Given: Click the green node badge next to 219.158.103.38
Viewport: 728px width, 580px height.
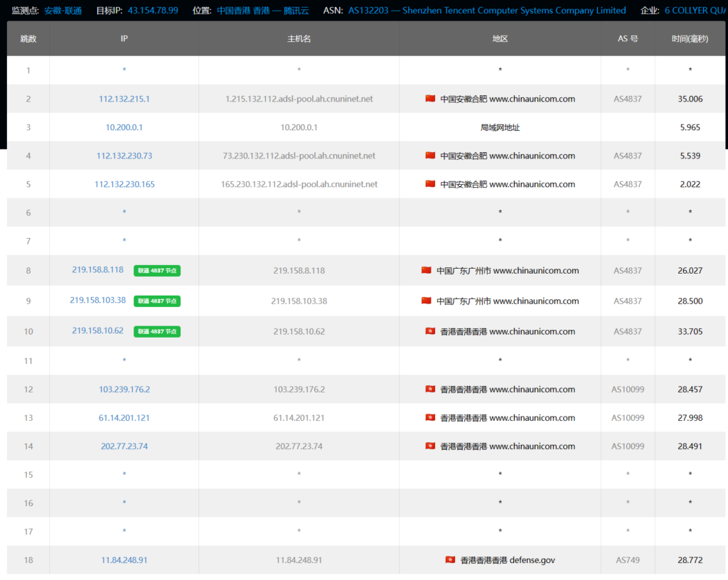Looking at the screenshot, I should pyautogui.click(x=156, y=301).
